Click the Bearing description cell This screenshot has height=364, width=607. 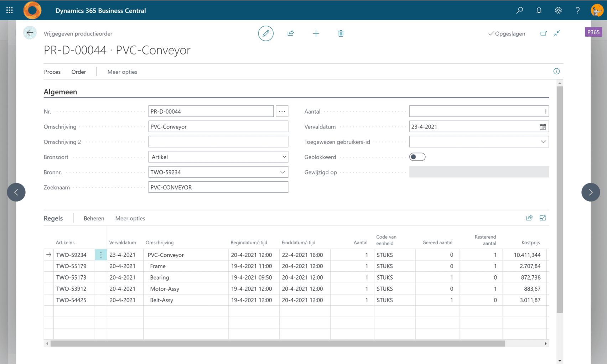tap(186, 277)
